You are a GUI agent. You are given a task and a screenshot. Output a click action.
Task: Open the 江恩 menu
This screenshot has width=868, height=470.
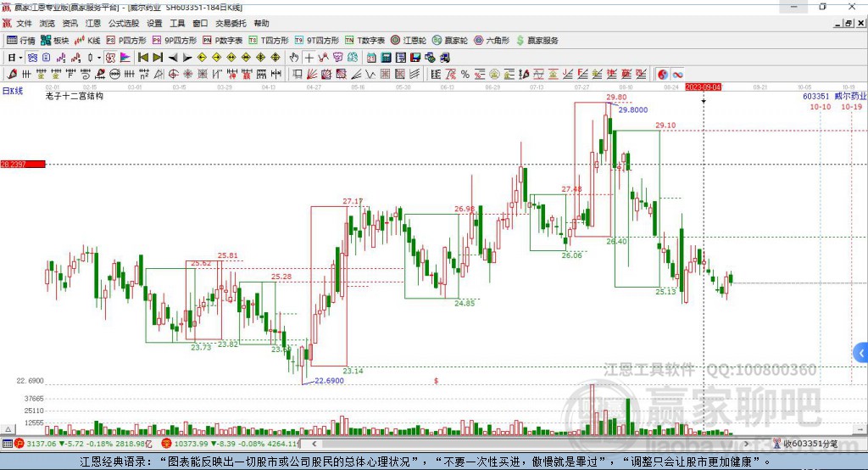click(93, 23)
